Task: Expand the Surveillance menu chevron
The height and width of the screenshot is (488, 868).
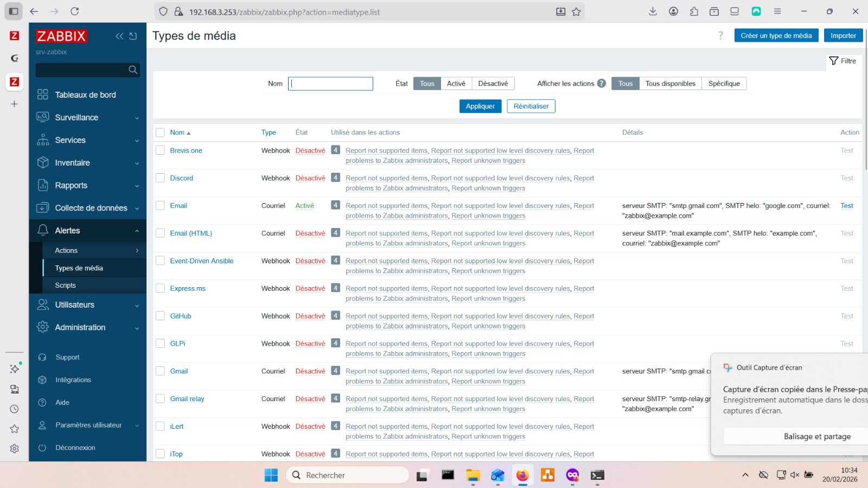Action: pyautogui.click(x=137, y=118)
